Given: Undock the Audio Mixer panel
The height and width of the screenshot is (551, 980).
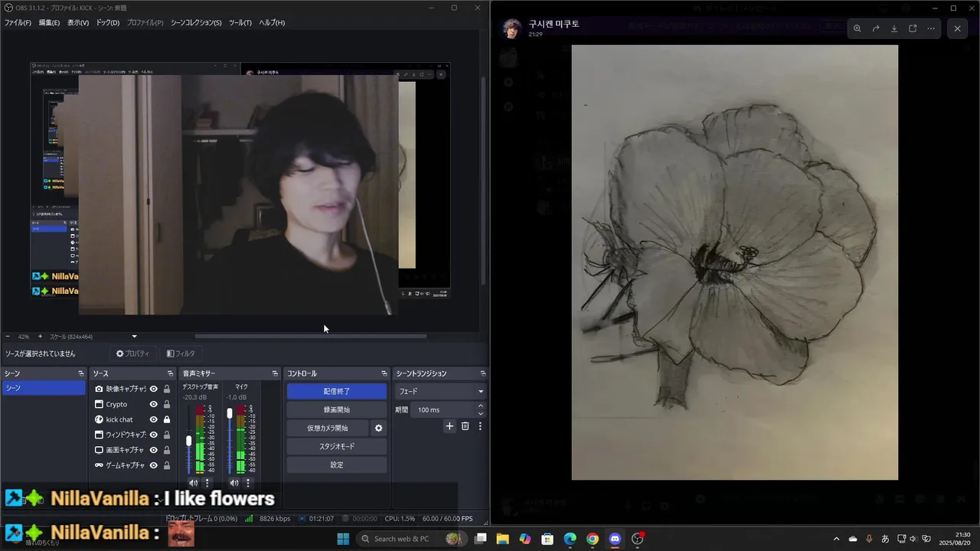Looking at the screenshot, I should 275,373.
